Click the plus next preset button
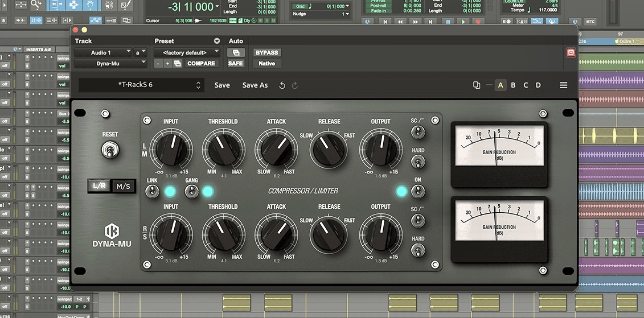This screenshot has height=318, width=644. tap(167, 64)
